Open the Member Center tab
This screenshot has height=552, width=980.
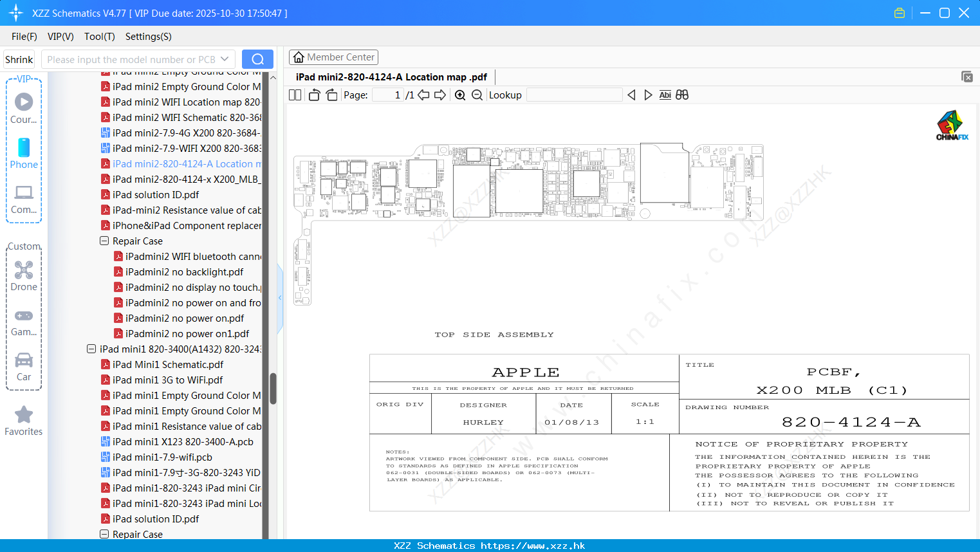(x=333, y=57)
